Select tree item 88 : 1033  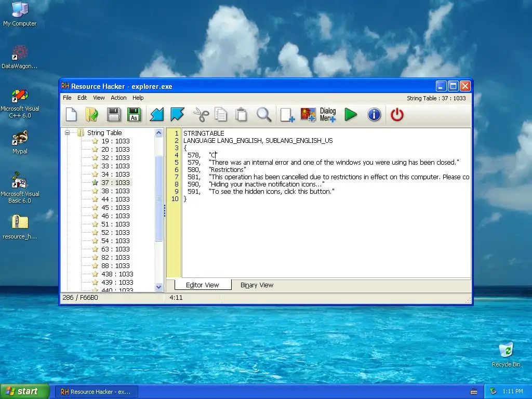(115, 265)
